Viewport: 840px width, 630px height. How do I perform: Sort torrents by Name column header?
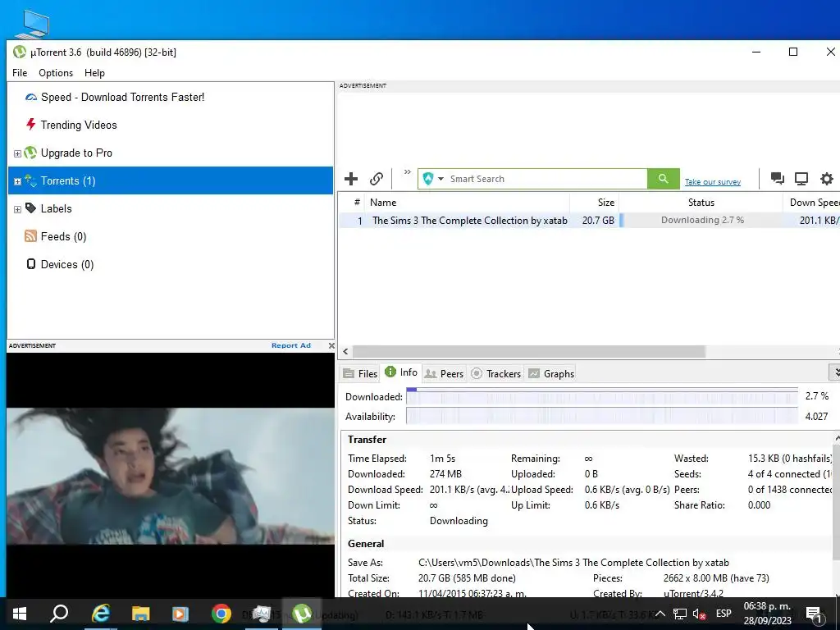click(x=467, y=202)
